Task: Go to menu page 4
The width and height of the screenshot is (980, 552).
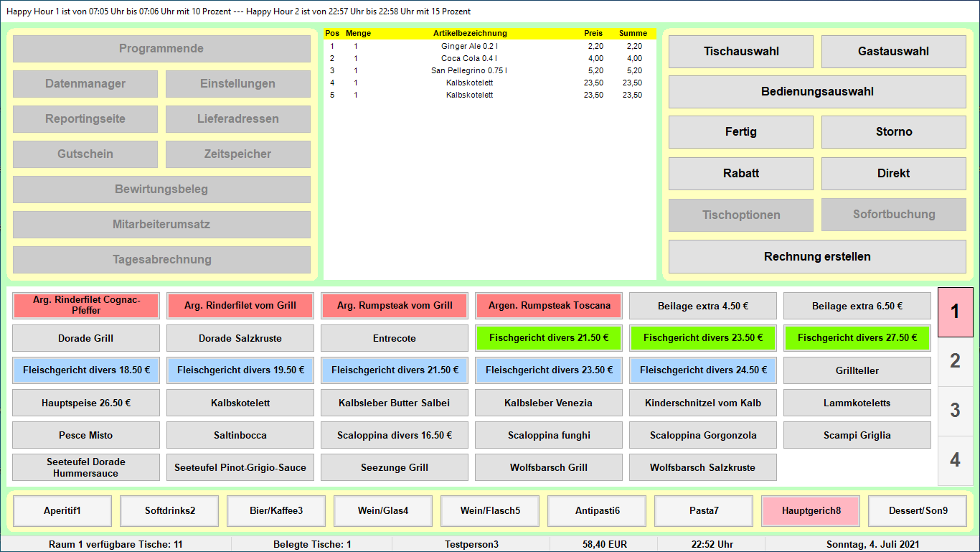Action: (x=955, y=460)
